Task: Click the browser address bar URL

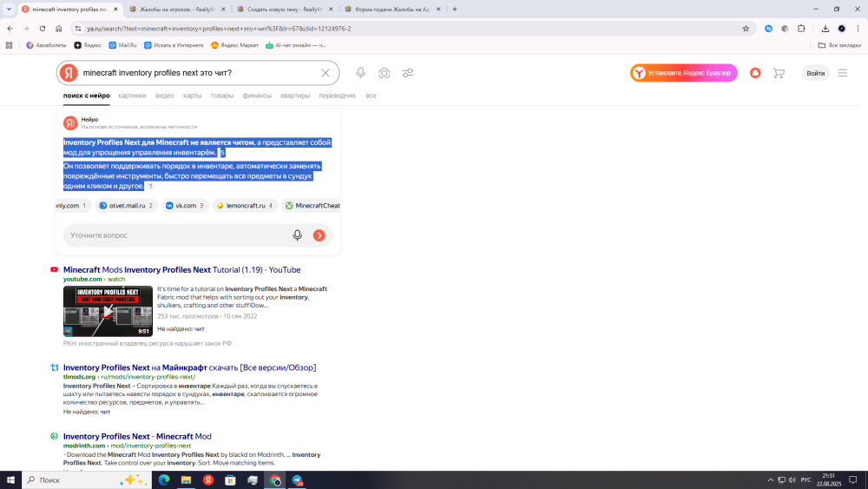Action: [220, 29]
